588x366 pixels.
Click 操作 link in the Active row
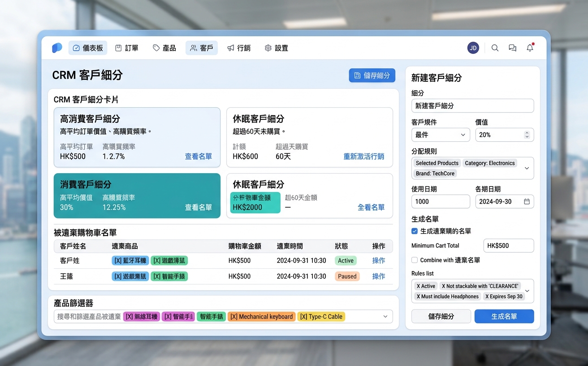coord(379,261)
